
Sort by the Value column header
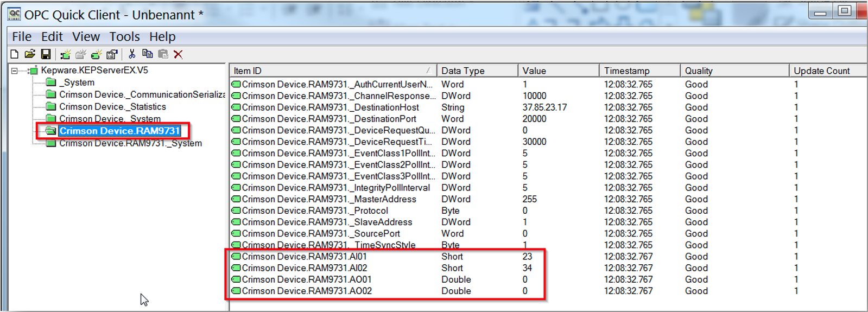pyautogui.click(x=558, y=71)
